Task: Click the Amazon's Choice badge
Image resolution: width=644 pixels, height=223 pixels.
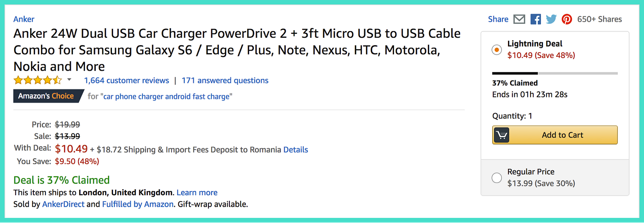Action: tap(46, 96)
